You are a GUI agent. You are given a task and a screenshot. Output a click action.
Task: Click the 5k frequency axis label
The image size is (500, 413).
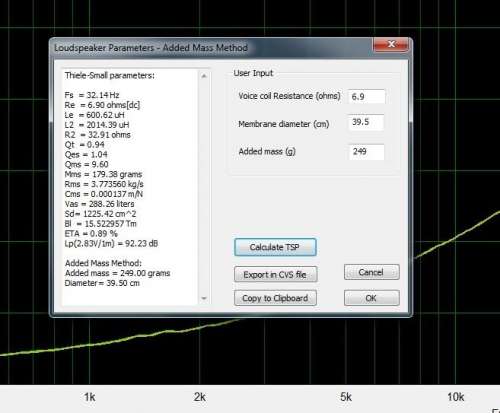(x=346, y=397)
